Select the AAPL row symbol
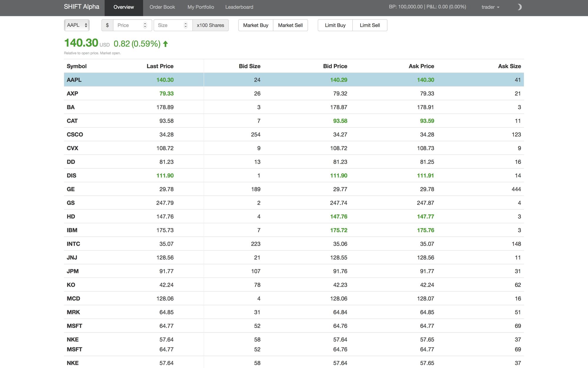588x368 pixels. (x=74, y=80)
